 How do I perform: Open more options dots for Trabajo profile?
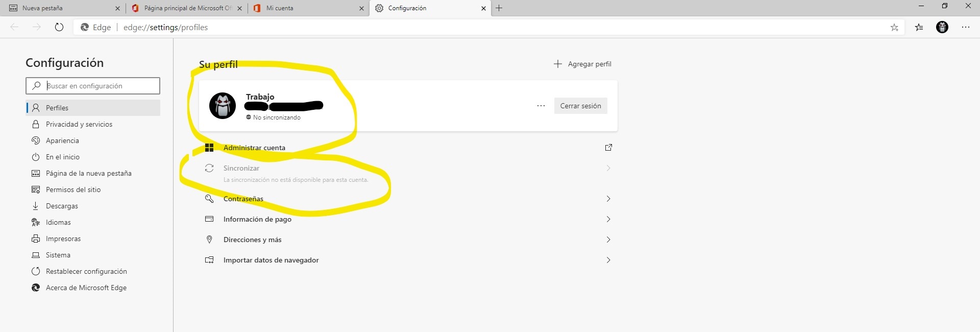coord(541,106)
